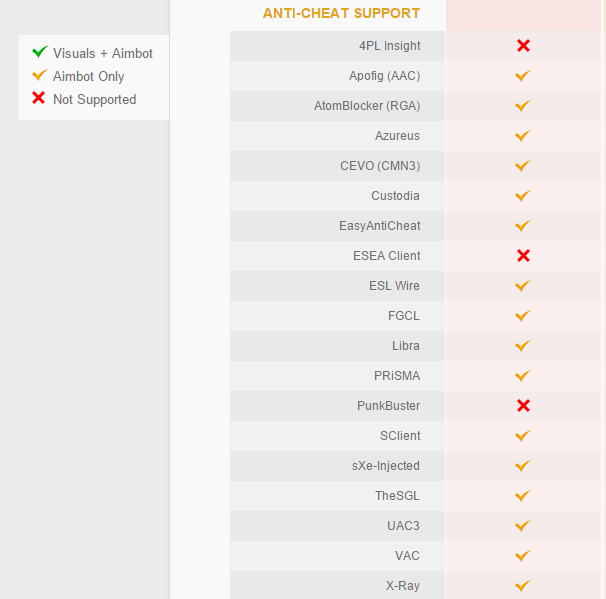Click the orange checkmark for Apofig (AAC)
606x599 pixels.
522,76
